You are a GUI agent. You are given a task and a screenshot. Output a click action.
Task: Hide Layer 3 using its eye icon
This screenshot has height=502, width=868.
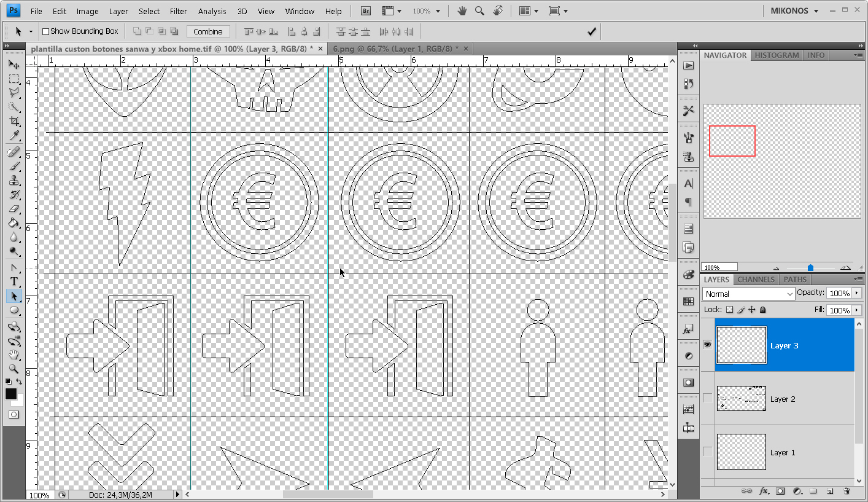707,345
